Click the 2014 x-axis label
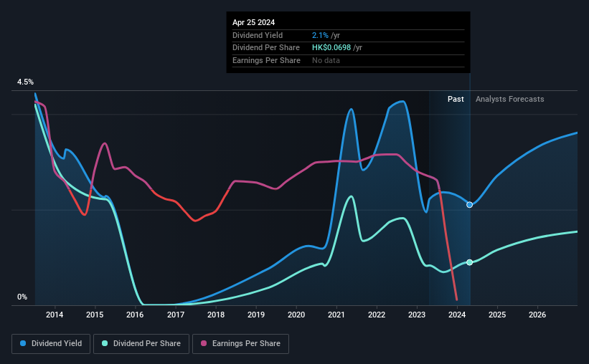589x364 pixels. click(55, 315)
